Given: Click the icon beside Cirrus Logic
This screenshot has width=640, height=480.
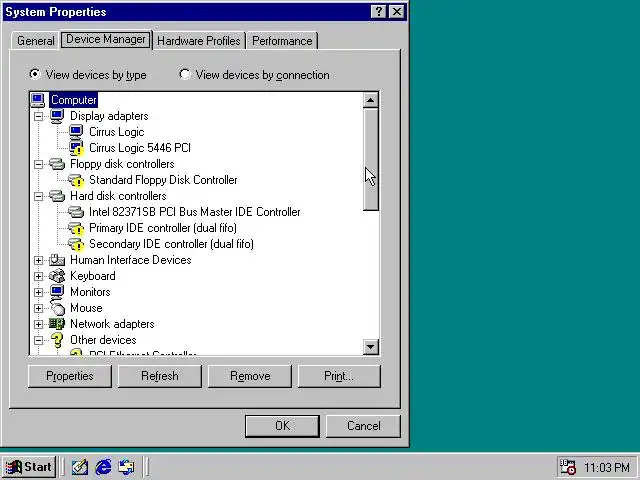Looking at the screenshot, I should point(76,132).
